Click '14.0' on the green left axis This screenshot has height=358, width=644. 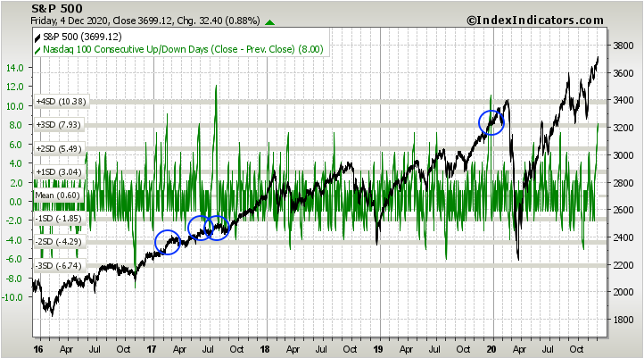15,68
